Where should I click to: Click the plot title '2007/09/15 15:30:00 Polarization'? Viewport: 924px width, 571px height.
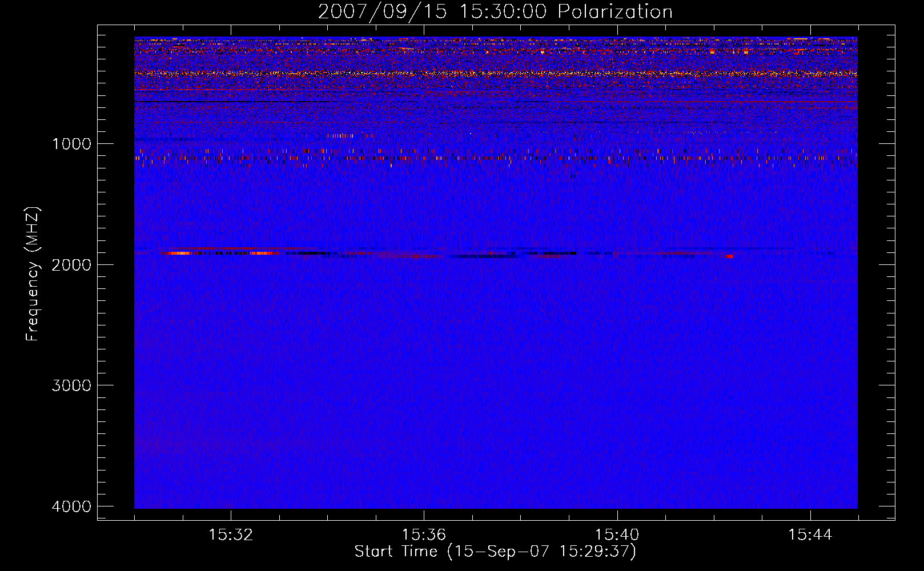point(495,11)
